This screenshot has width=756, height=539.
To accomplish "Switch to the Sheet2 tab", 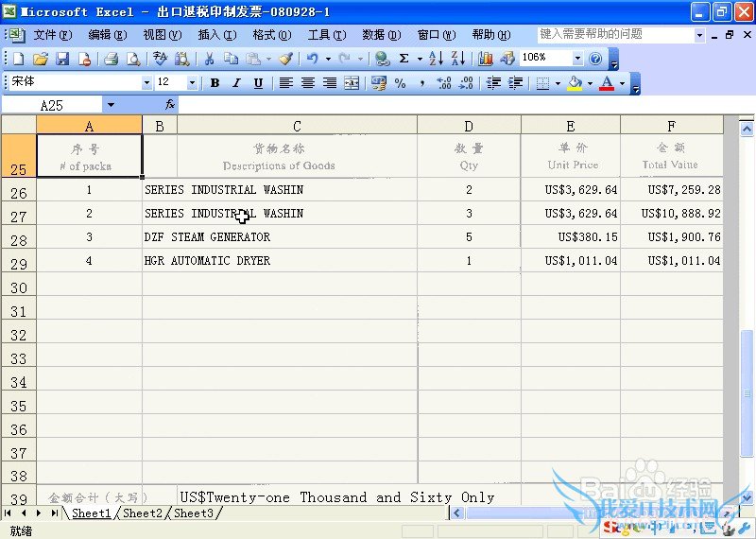I will (144, 513).
